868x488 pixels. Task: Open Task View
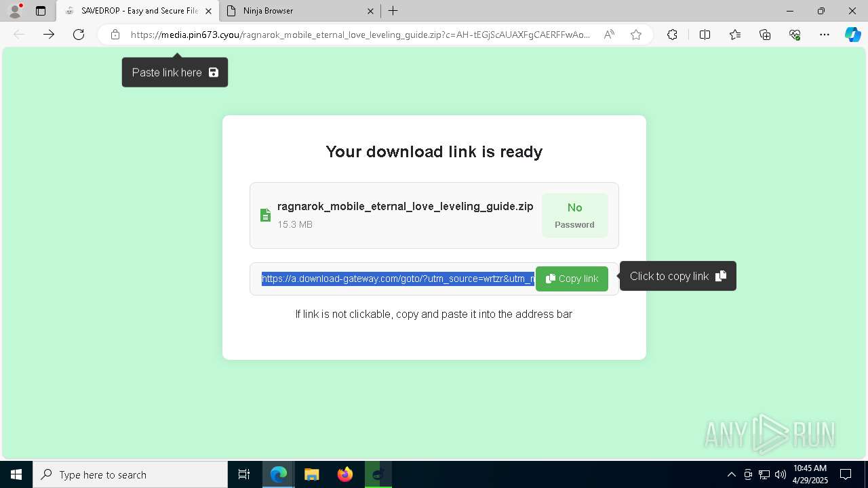244,474
